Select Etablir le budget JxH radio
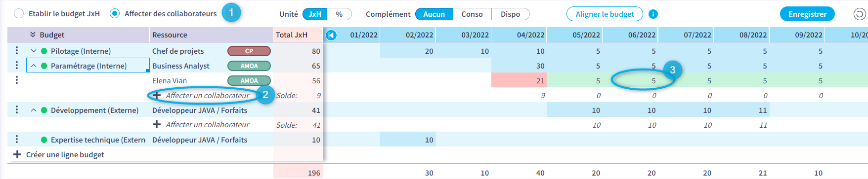Screen dimensions: 868x179 point(19,14)
